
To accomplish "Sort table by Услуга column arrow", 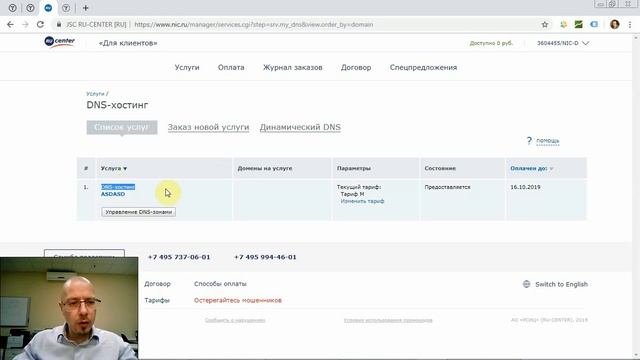I will 125,169.
